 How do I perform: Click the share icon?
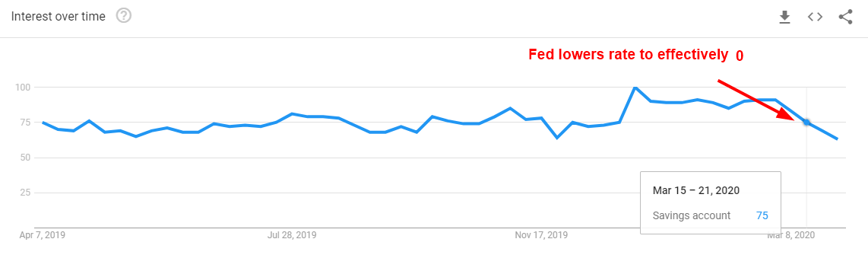point(845,18)
